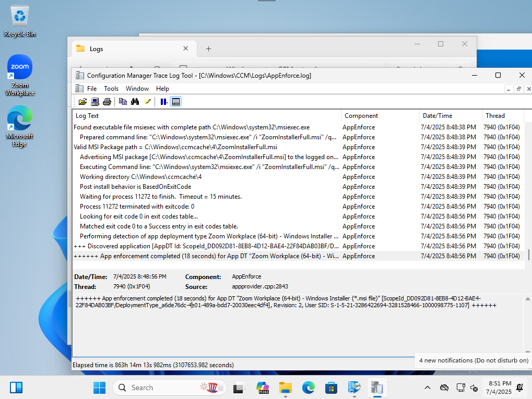This screenshot has height=399, width=532.
Task: Select 'App enforcement completed (18 seconds)' row
Action: [299, 256]
